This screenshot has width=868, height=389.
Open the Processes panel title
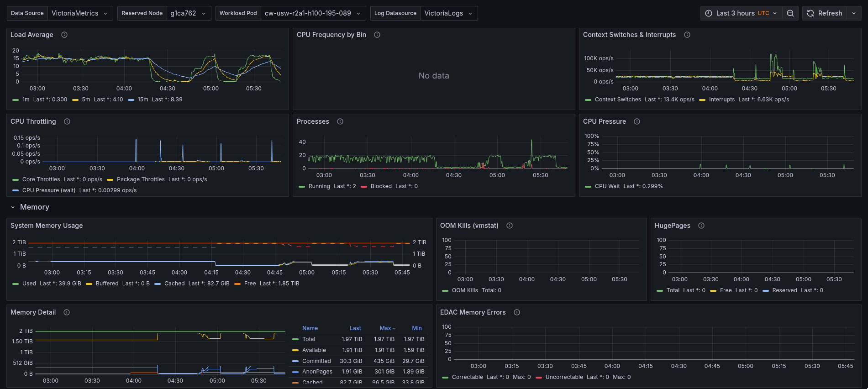(313, 121)
